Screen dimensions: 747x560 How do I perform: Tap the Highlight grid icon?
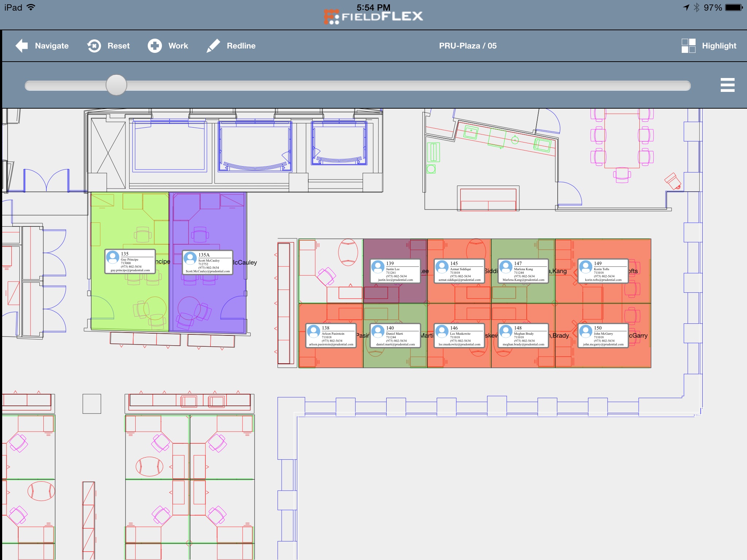(x=688, y=46)
